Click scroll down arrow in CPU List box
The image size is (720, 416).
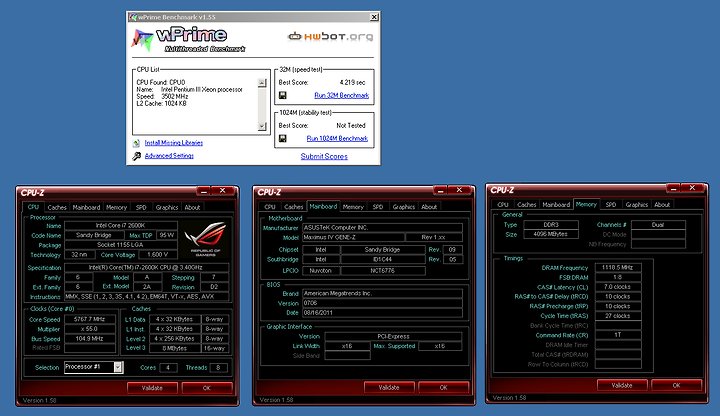point(262,126)
